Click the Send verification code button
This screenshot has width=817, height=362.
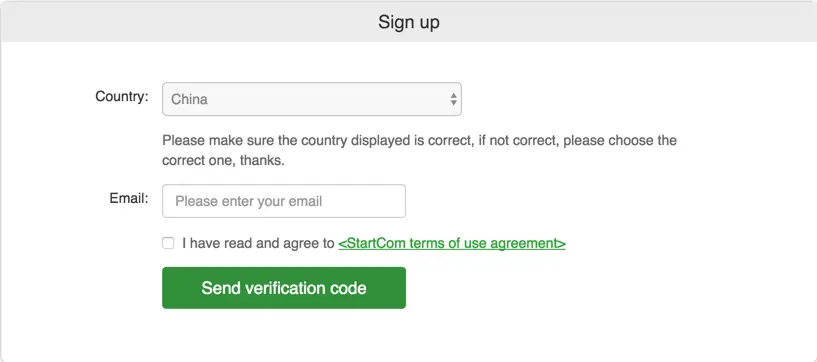point(284,288)
